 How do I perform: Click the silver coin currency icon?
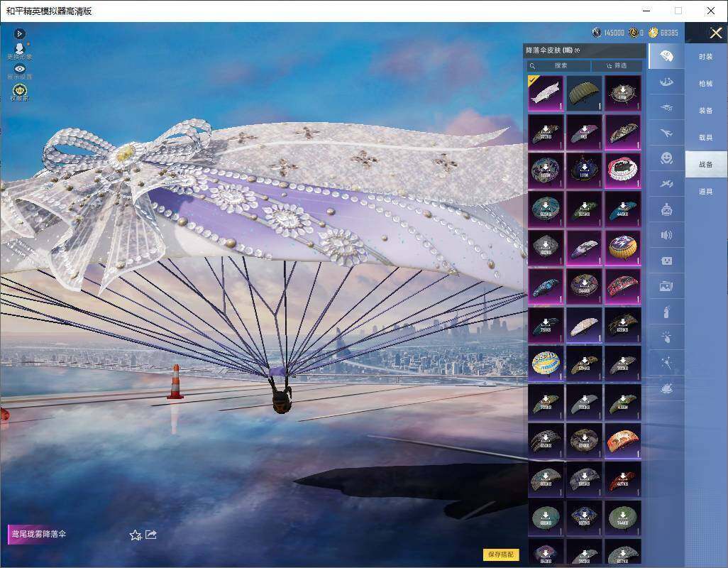(597, 33)
